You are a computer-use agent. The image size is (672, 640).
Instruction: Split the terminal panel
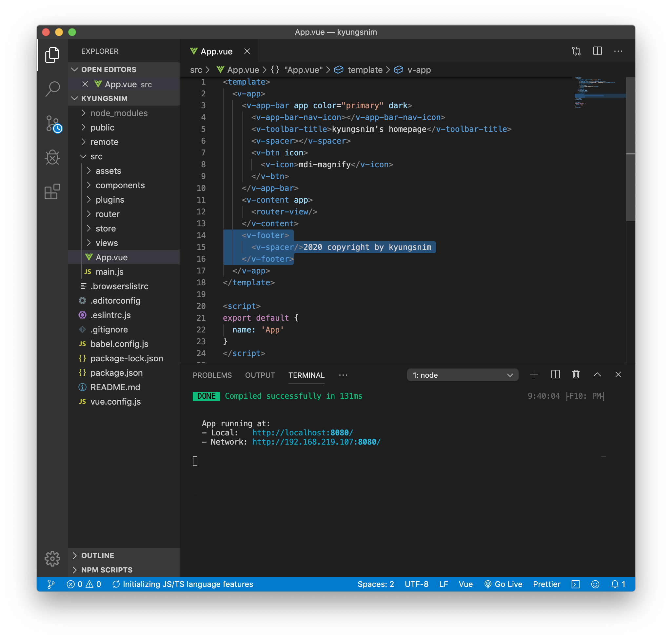tap(555, 374)
